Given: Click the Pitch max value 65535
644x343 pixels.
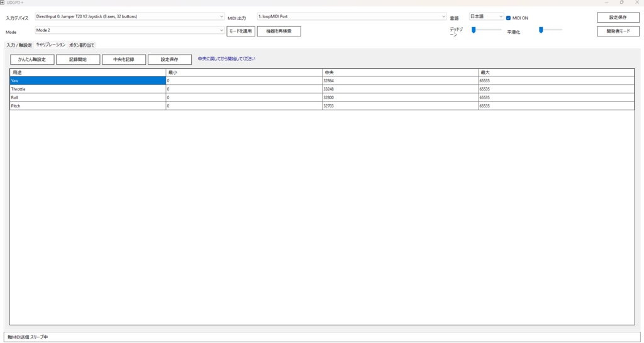Looking at the screenshot, I should coord(557,106).
